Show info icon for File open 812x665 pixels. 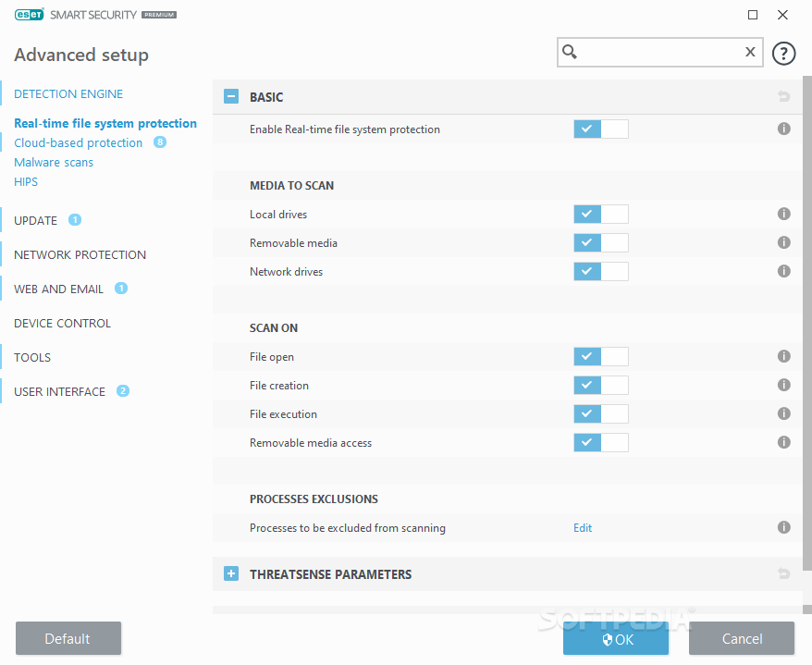click(x=783, y=356)
